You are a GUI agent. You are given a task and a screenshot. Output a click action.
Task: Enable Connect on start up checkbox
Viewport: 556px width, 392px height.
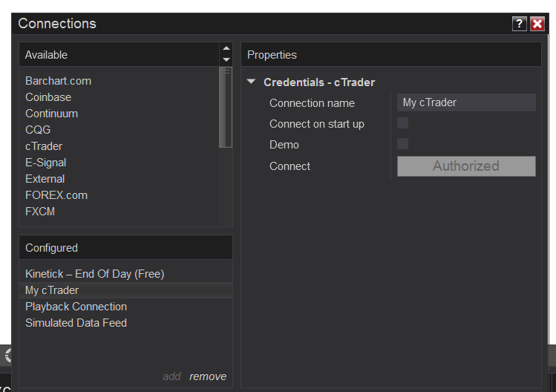point(402,123)
